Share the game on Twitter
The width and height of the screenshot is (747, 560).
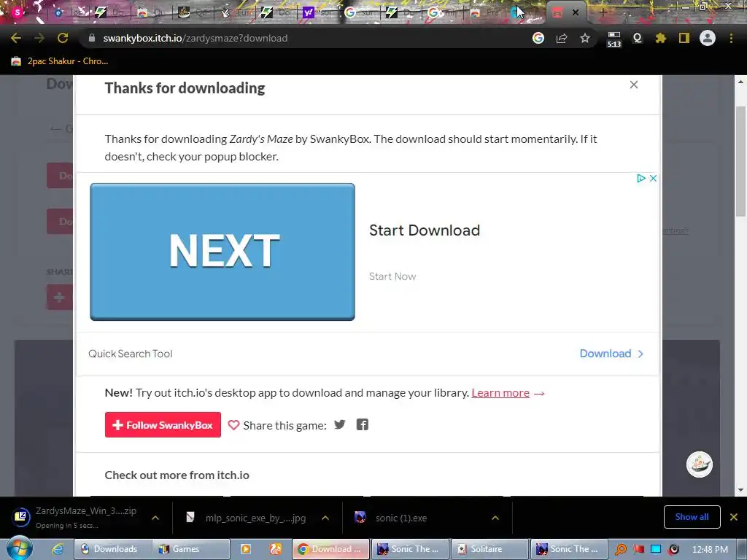click(x=340, y=424)
